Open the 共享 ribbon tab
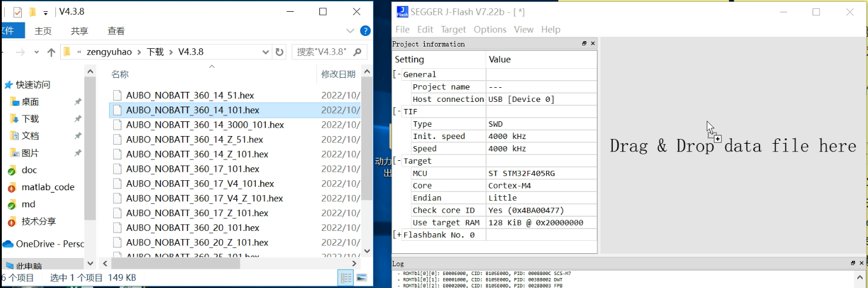 (80, 31)
